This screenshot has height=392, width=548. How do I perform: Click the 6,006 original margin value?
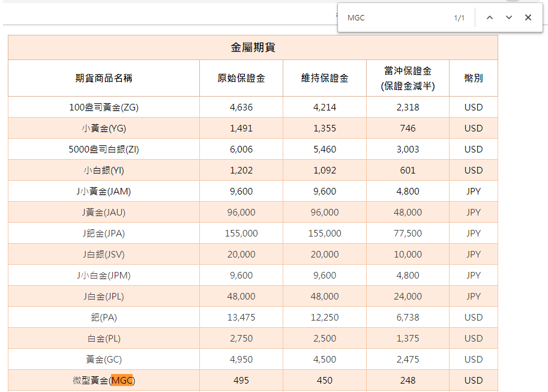(241, 149)
